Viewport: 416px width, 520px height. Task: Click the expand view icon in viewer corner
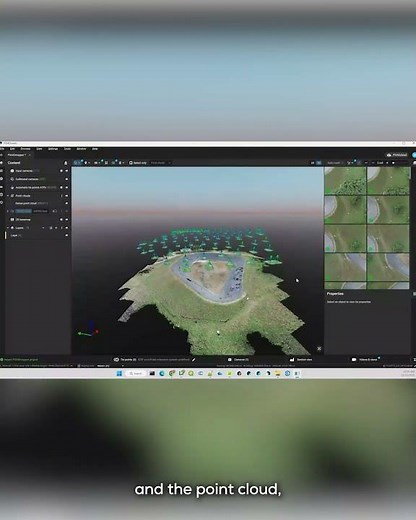point(319,349)
